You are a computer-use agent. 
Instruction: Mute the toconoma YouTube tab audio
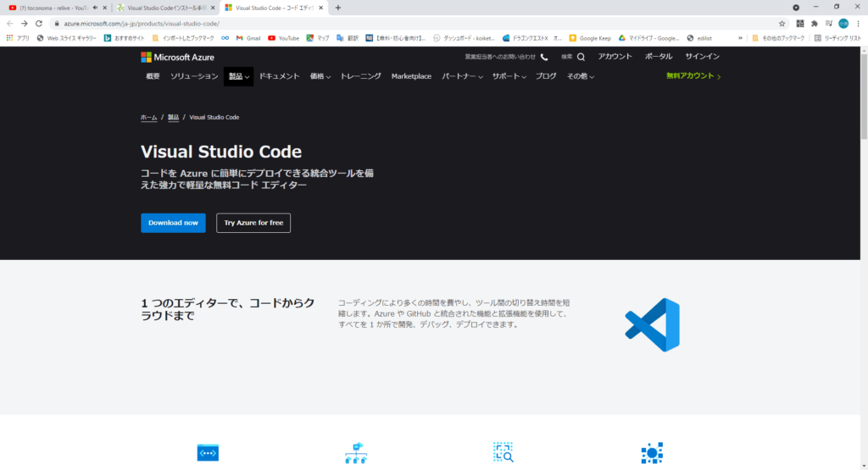[x=95, y=8]
